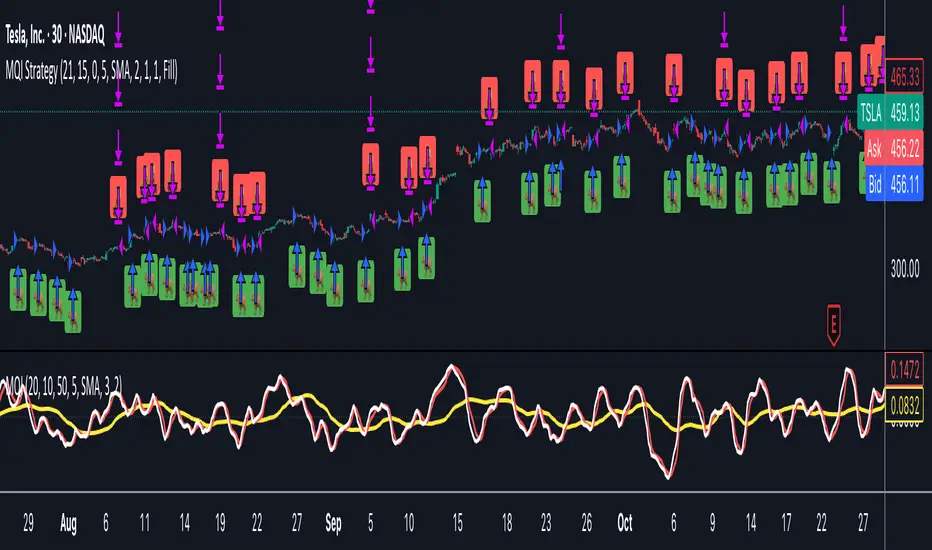Click the 17 date on time axis
The image size is (932, 550).
[x=786, y=523]
